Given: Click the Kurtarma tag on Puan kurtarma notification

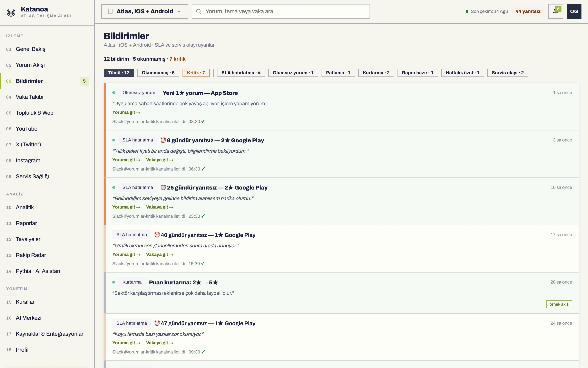Looking at the screenshot, I should click(x=132, y=282).
